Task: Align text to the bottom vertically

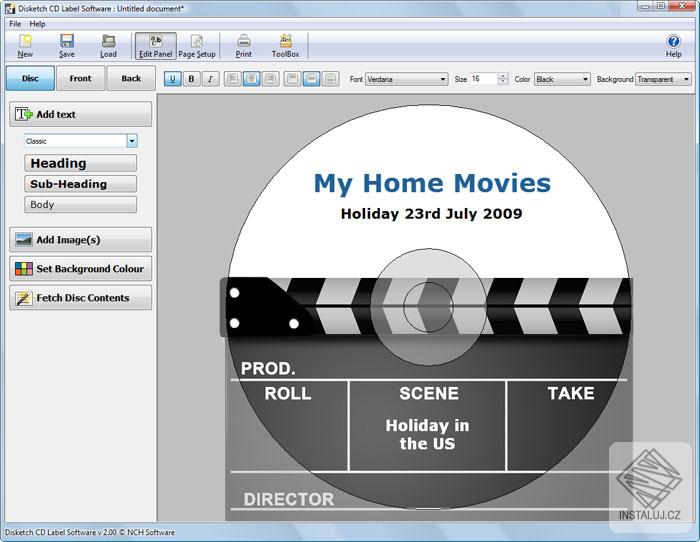Action: tap(330, 79)
